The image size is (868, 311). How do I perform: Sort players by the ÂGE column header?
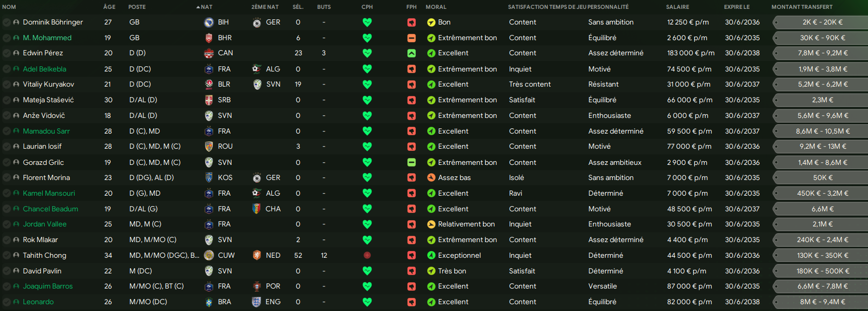pyautogui.click(x=109, y=7)
